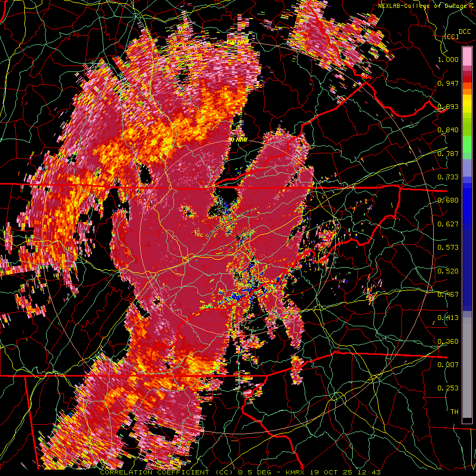Click the 0.413 legend value
The height and width of the screenshot is (476, 476).
(448, 318)
